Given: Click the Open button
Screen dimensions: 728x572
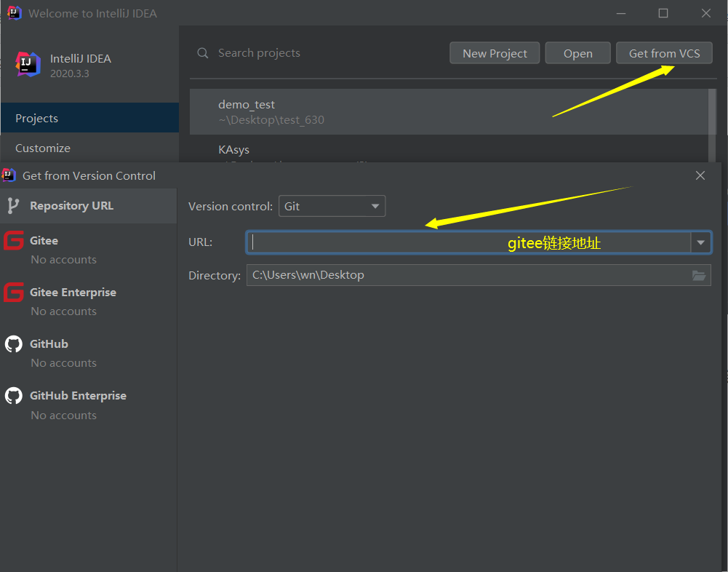Looking at the screenshot, I should (577, 53).
